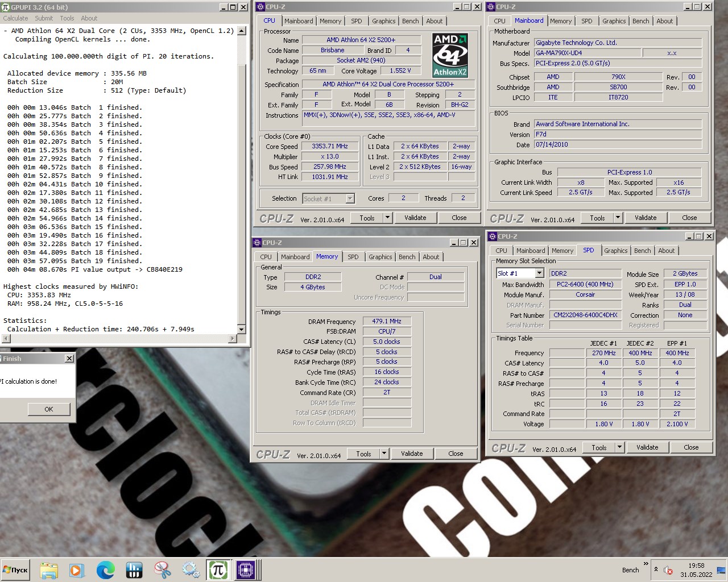Screen dimensions: 728x582
Task: Switch to CPU-Z via the purple chip taskbar icon
Action: pos(246,569)
